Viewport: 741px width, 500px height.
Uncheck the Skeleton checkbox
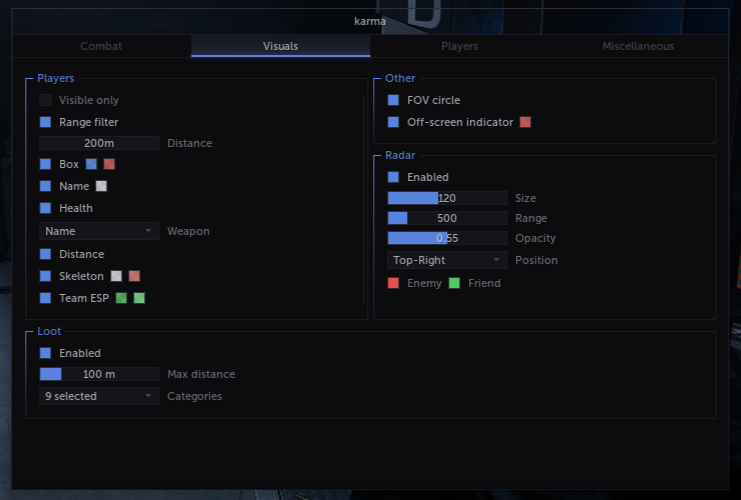click(x=45, y=276)
